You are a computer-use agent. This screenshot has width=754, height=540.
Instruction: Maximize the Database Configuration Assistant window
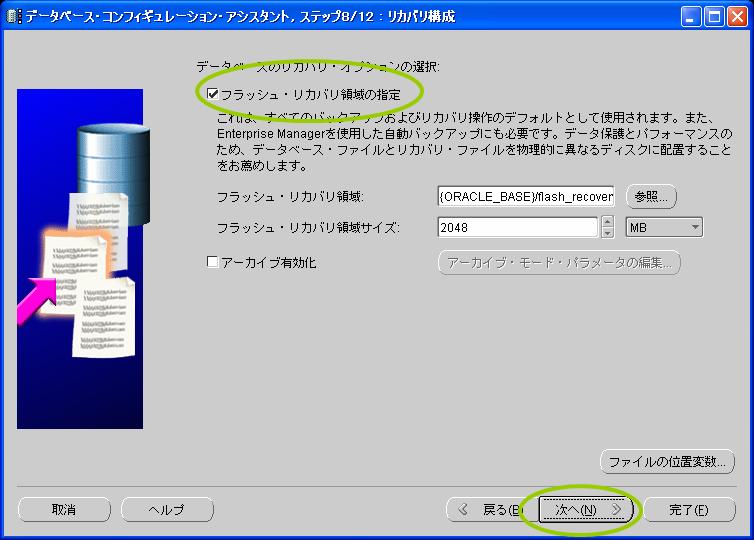pos(714,17)
